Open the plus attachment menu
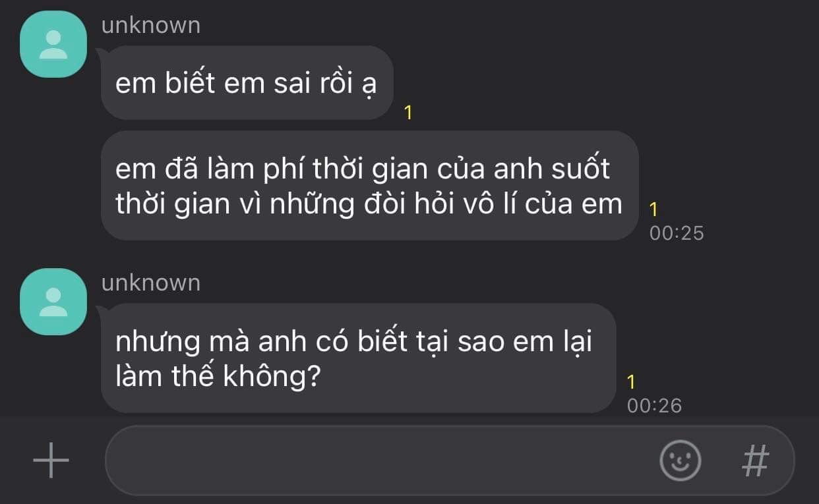Screen dimensions: 819x504 pos(51,460)
